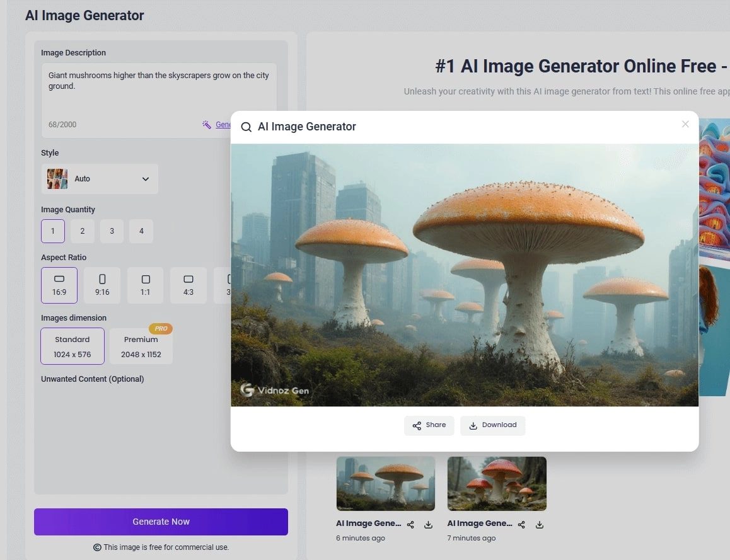Choose the Premium 2048 x 1152 dimension

point(141,346)
